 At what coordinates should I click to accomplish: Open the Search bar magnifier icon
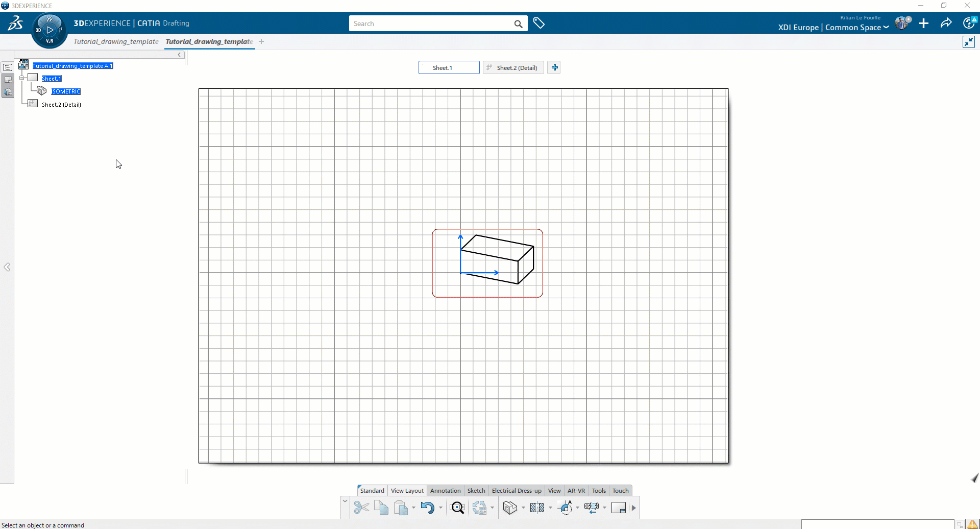(519, 23)
